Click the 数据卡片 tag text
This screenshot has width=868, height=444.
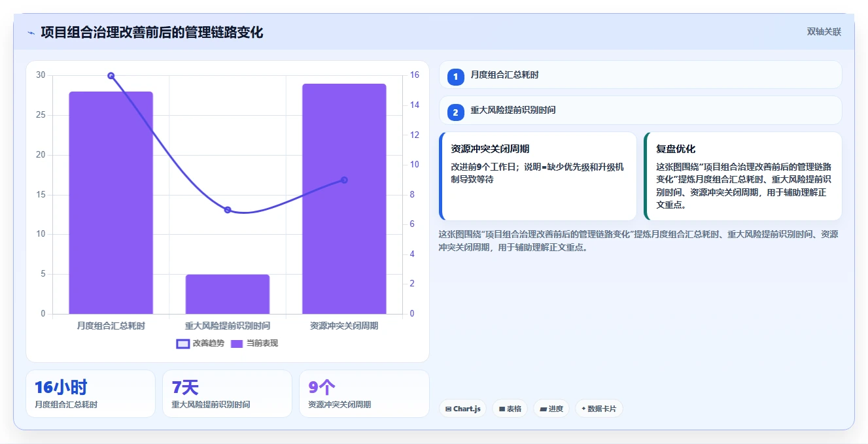pos(602,409)
